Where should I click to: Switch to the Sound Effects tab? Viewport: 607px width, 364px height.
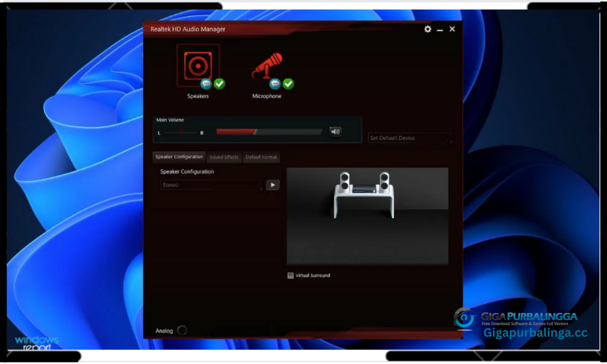(224, 157)
